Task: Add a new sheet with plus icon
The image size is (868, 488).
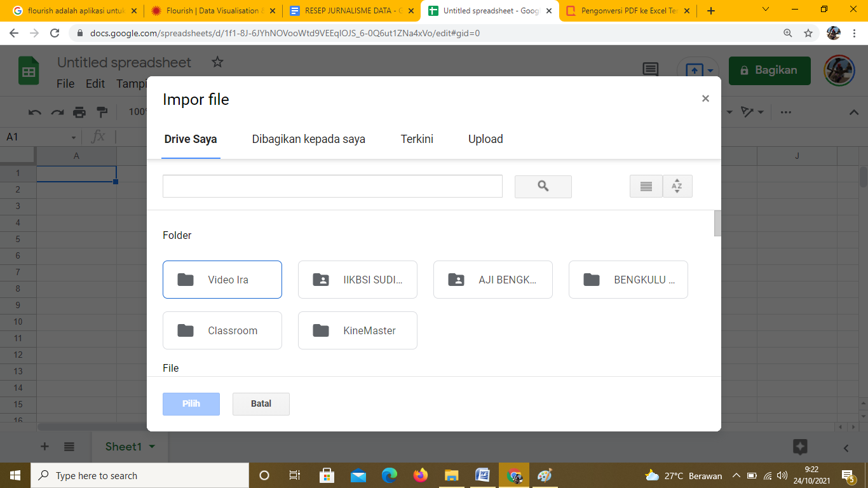Action: [x=44, y=447]
